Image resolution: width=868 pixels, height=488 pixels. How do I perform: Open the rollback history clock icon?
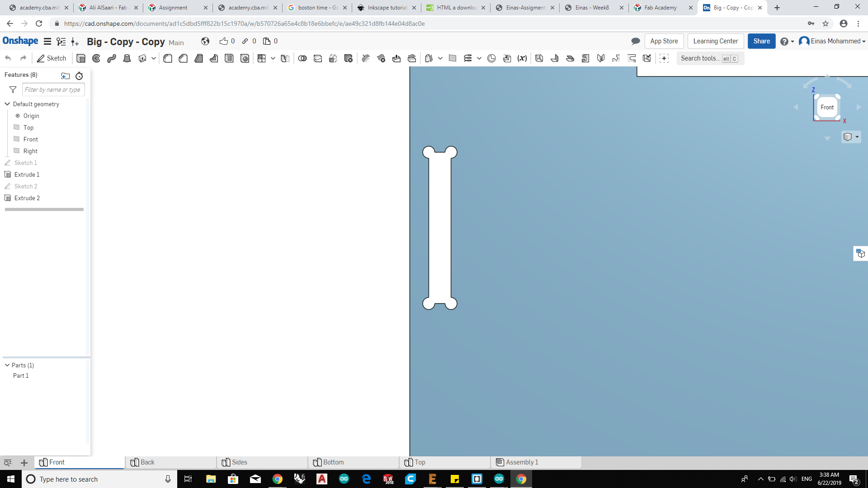pos(79,76)
